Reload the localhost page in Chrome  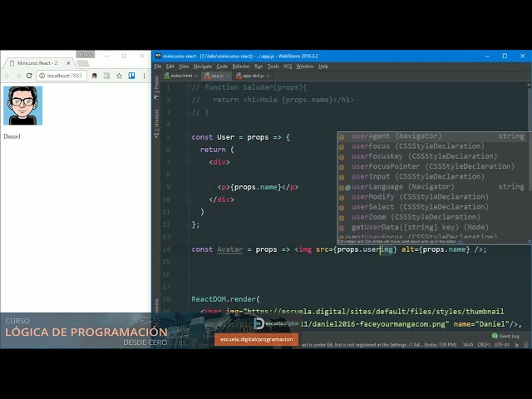[x=29, y=76]
